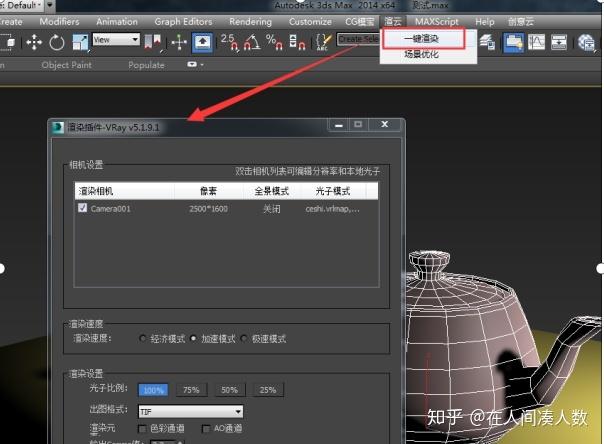The width and height of the screenshot is (604, 444).
Task: Set photon ratio to 100%
Action: coord(153,390)
